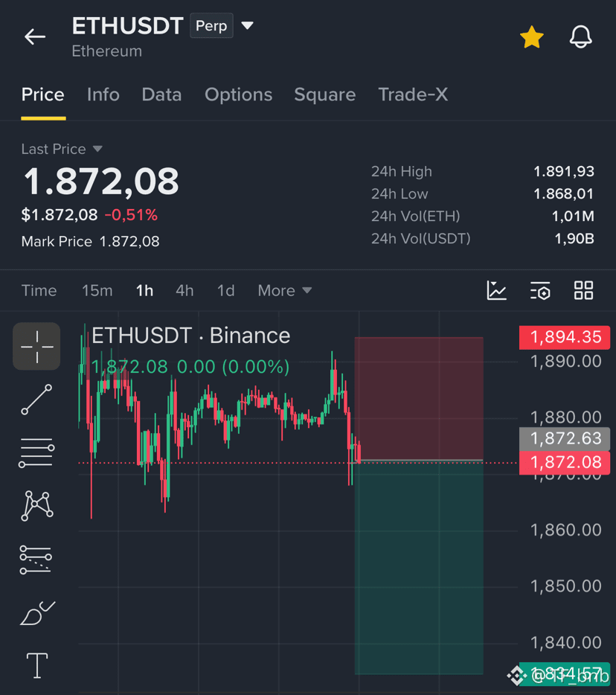Viewport: 616px width, 695px height.
Task: Select the parallel horizontal lines tool
Action: click(36, 453)
